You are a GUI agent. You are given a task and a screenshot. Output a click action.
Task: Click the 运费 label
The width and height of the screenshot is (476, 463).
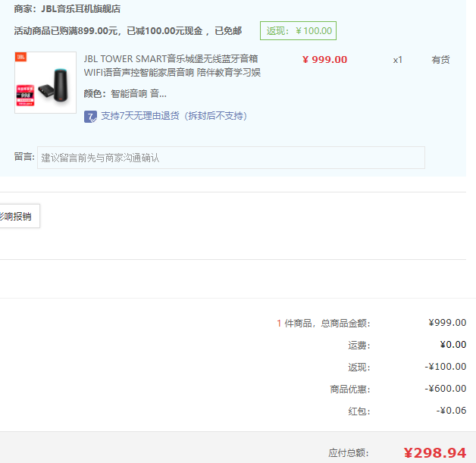coord(359,346)
